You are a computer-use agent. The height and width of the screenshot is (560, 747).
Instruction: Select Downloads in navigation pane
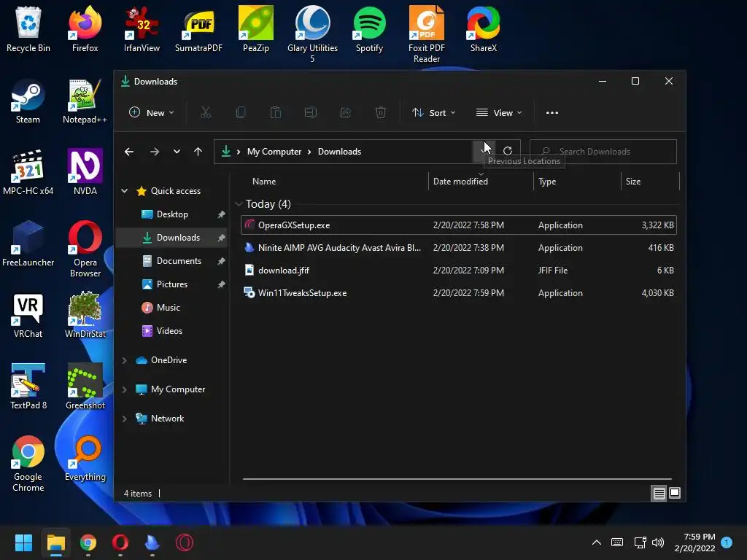[x=172, y=238]
